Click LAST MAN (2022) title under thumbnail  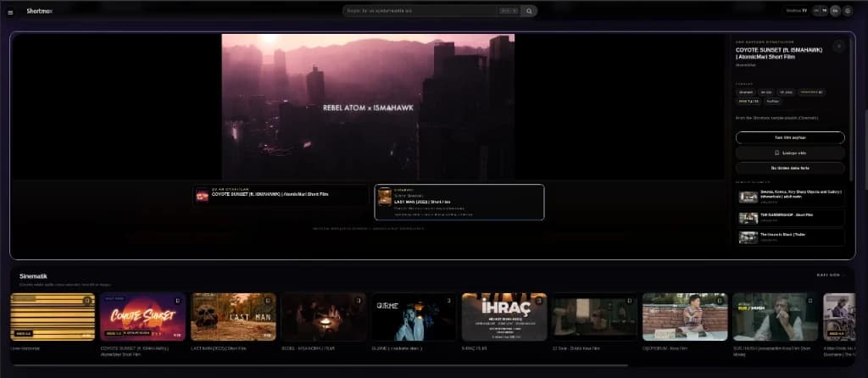[x=219, y=348]
